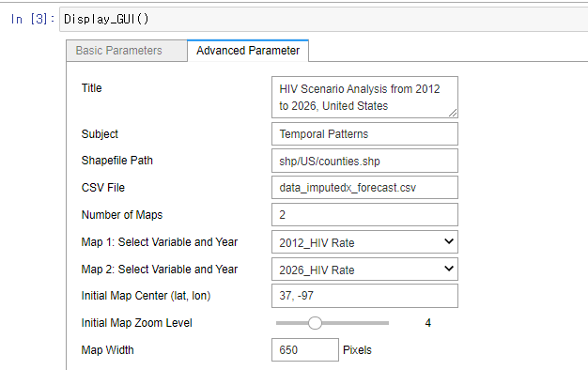Click the Map Width label
Screen dimensions: 588x370
tap(108, 349)
